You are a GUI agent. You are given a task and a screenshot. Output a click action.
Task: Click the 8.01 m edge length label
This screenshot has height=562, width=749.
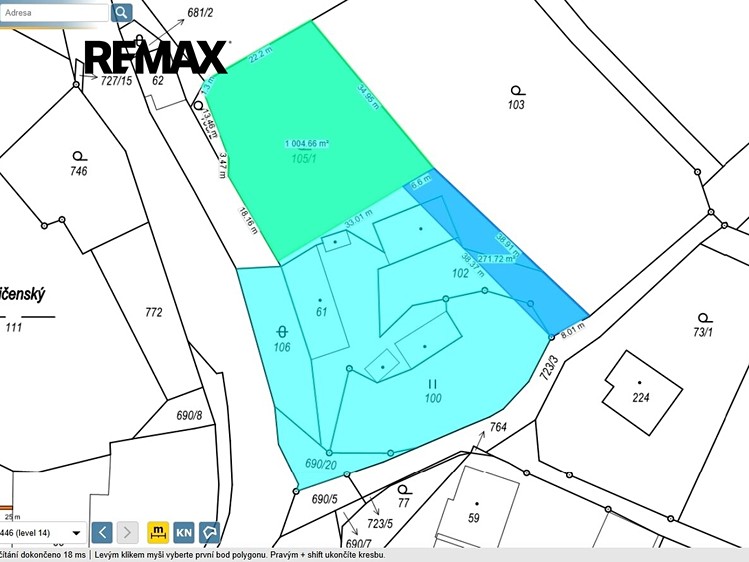[x=572, y=330]
